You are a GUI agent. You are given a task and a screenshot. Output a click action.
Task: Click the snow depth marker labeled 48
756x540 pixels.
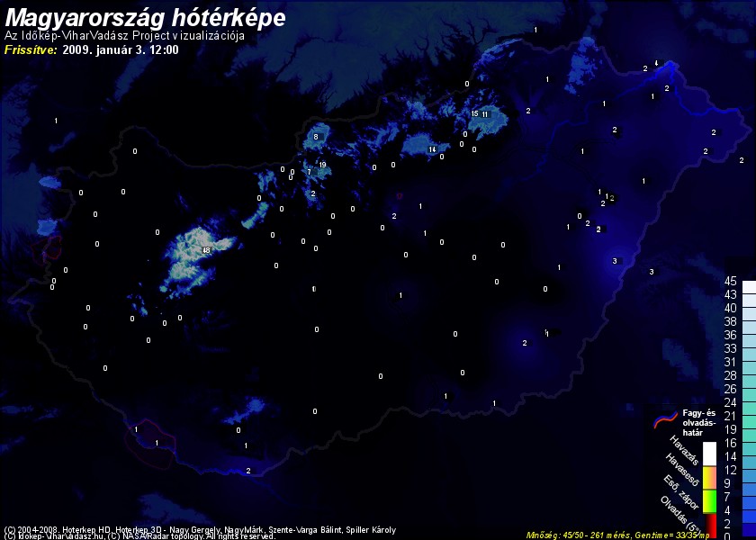[x=207, y=250]
